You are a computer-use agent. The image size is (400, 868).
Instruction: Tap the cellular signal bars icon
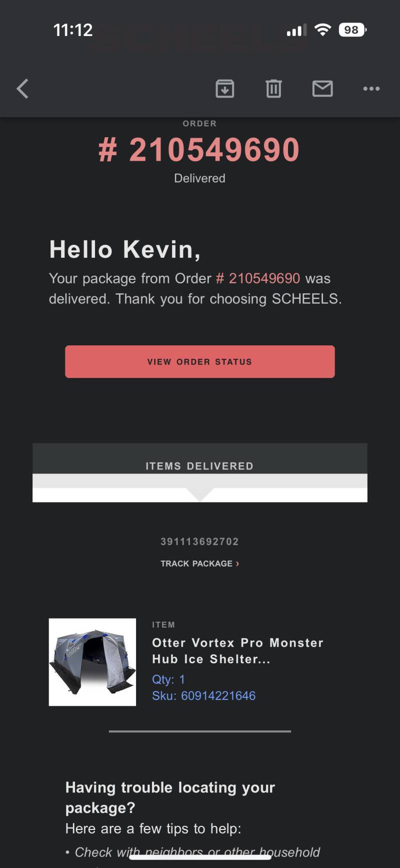(296, 31)
